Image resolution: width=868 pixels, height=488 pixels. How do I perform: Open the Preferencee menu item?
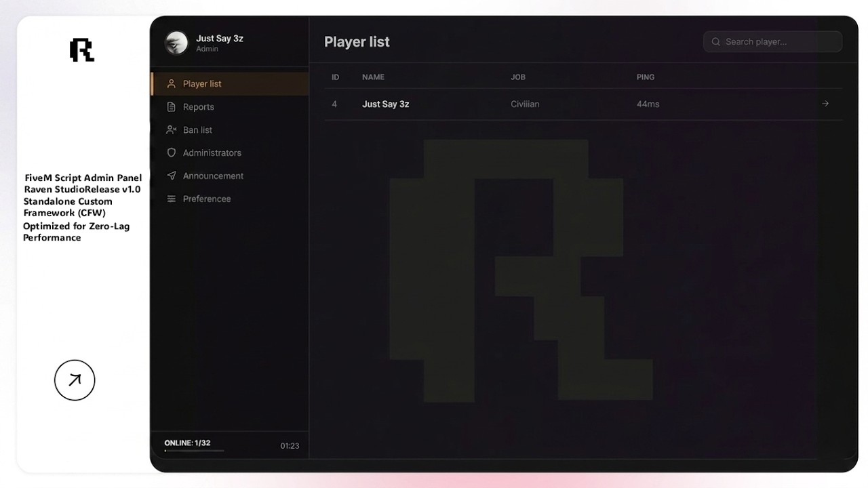point(230,199)
